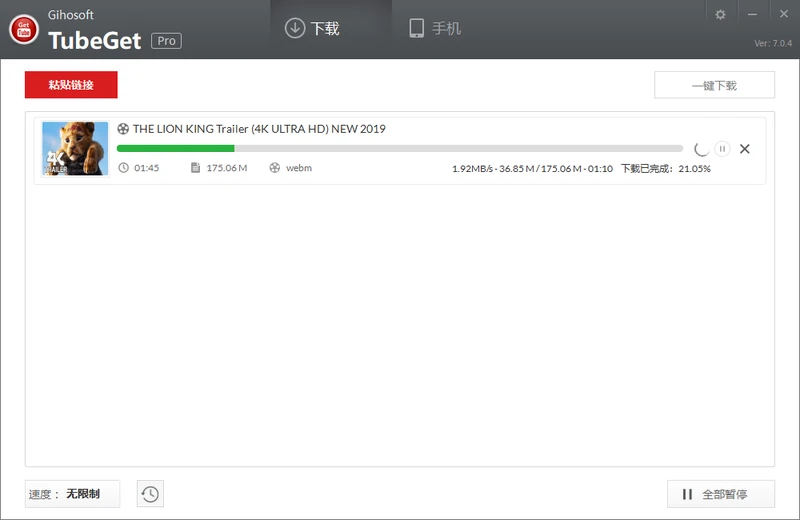Click the Lion King video thumbnail
This screenshot has height=520, width=800.
pos(75,148)
